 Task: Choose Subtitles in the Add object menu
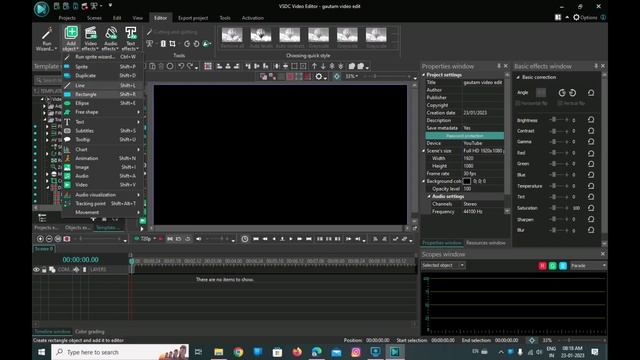[x=102, y=131]
